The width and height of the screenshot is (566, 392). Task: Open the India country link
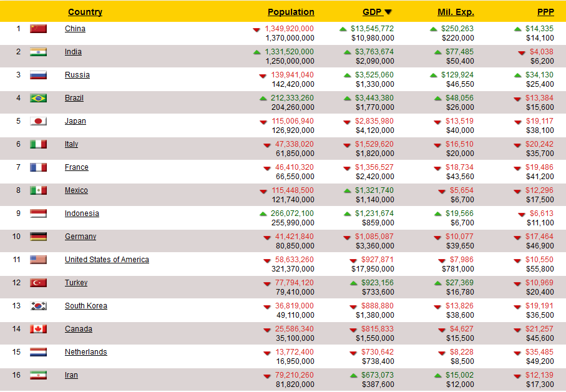[73, 52]
